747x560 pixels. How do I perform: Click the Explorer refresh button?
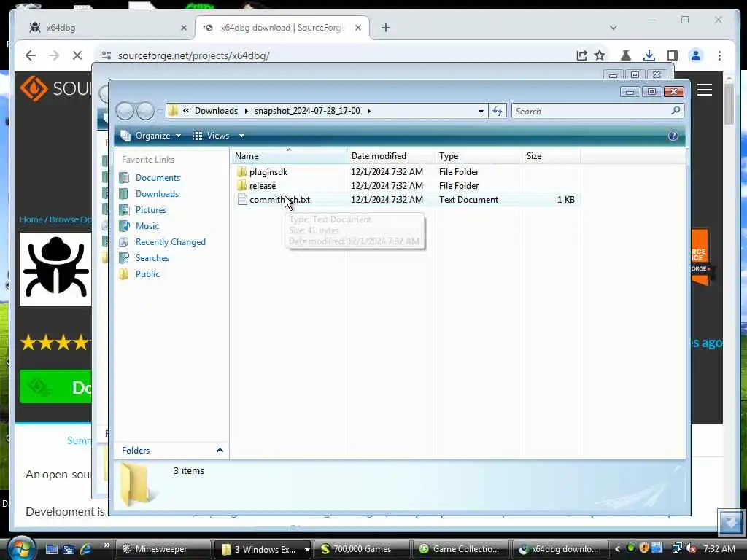[x=498, y=111]
